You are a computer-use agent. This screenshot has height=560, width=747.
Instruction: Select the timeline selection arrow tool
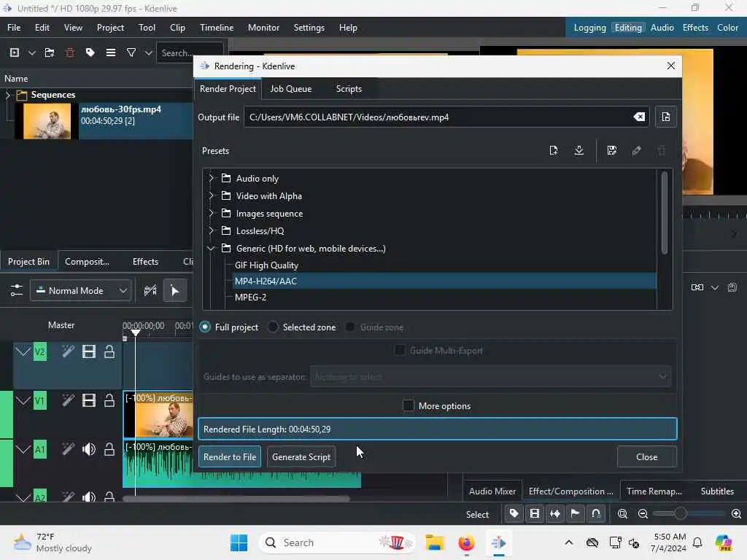click(x=175, y=290)
